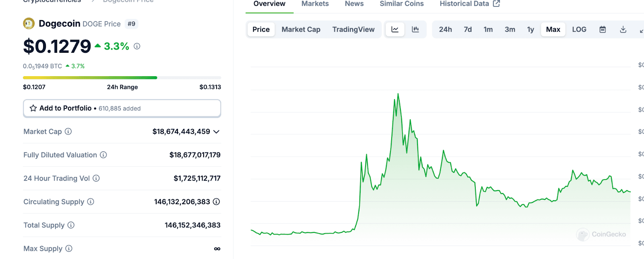Open Market Cap info tooltip icon
This screenshot has height=259, width=644.
click(68, 131)
